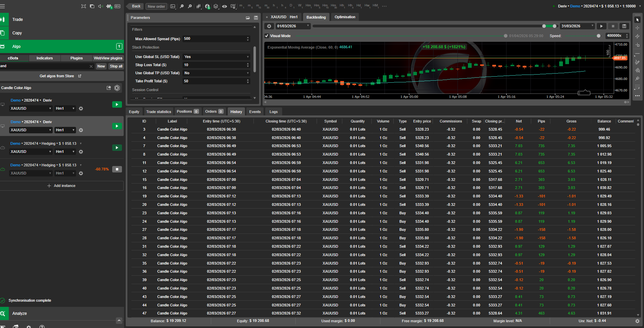Image resolution: width=644 pixels, height=328 pixels.
Task: Switch to the Optimisation tab
Action: pos(345,17)
